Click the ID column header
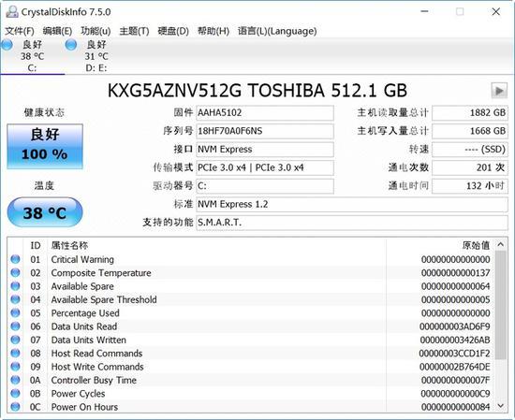515x420 pixels. (36, 245)
